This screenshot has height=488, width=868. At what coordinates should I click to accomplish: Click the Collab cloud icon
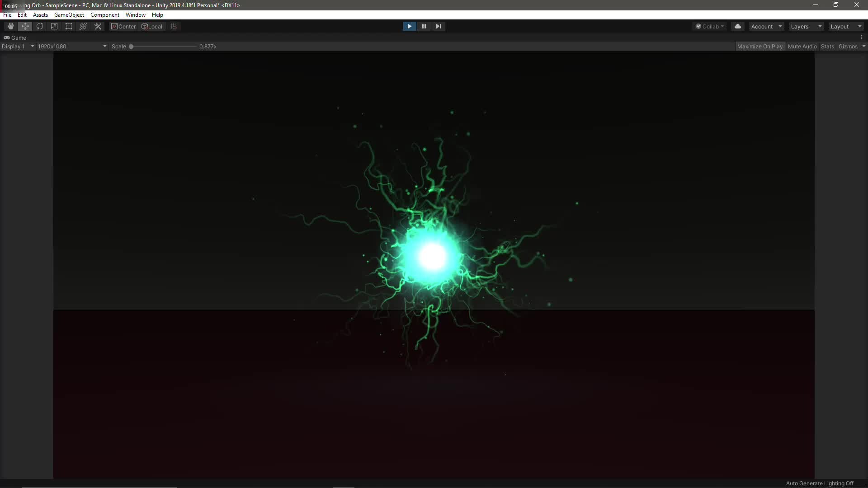[738, 26]
